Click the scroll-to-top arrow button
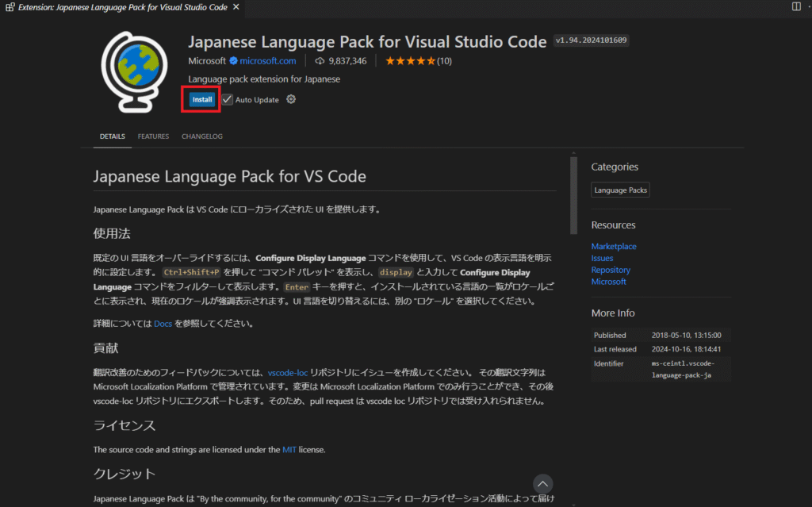812x507 pixels. pyautogui.click(x=542, y=483)
